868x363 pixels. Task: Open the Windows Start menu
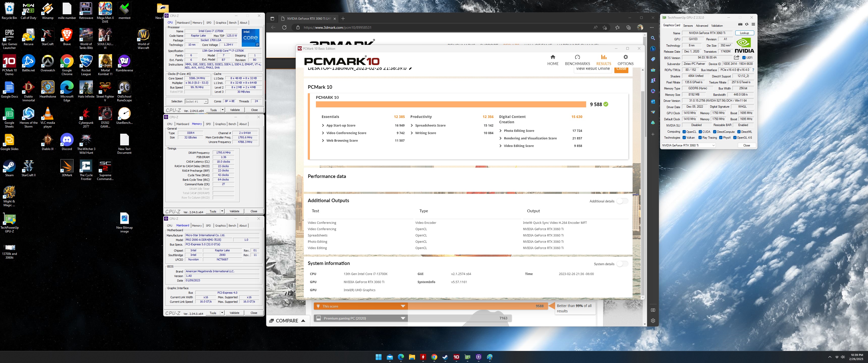click(378, 357)
